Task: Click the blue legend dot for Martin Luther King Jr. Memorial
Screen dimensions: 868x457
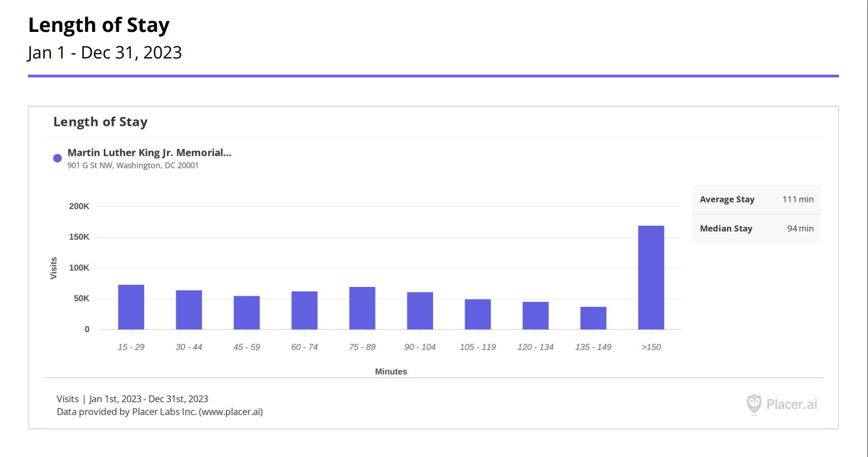Action: [x=57, y=158]
